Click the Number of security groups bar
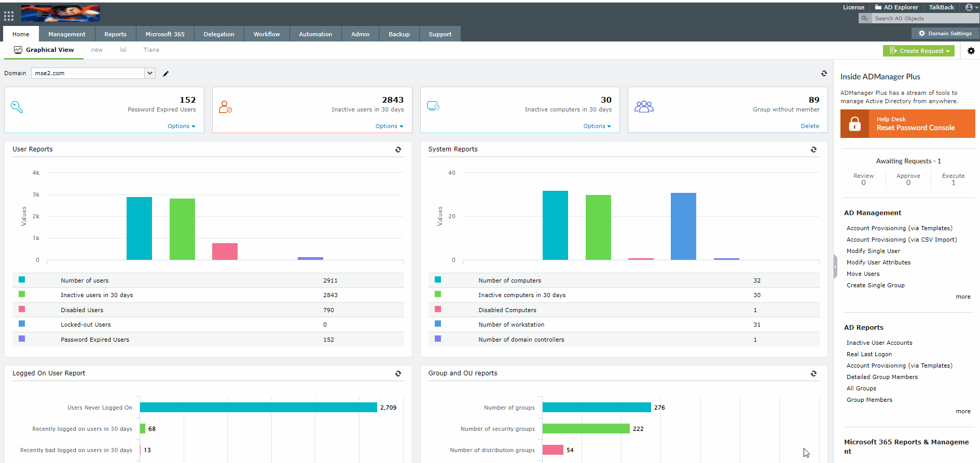The height and width of the screenshot is (463, 980). 586,429
